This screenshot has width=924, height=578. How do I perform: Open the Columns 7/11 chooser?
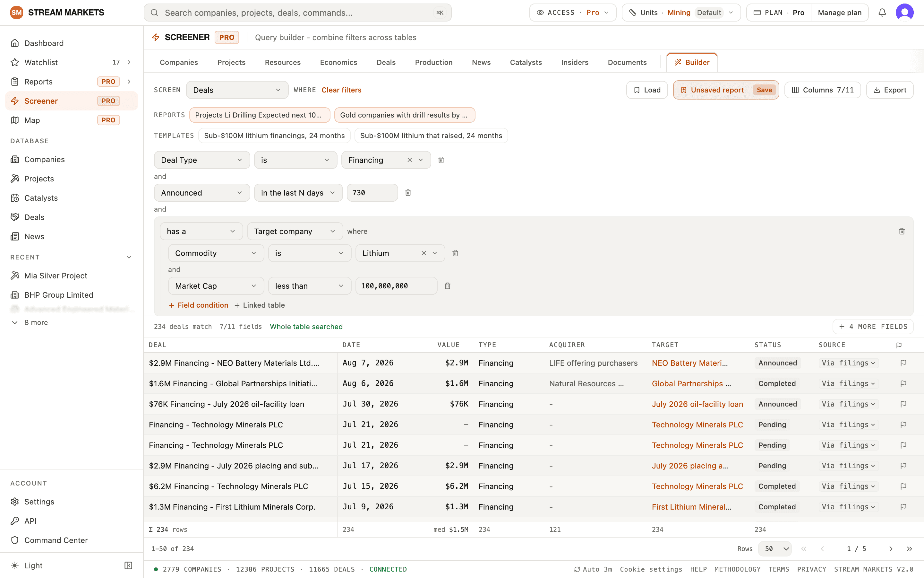822,90
